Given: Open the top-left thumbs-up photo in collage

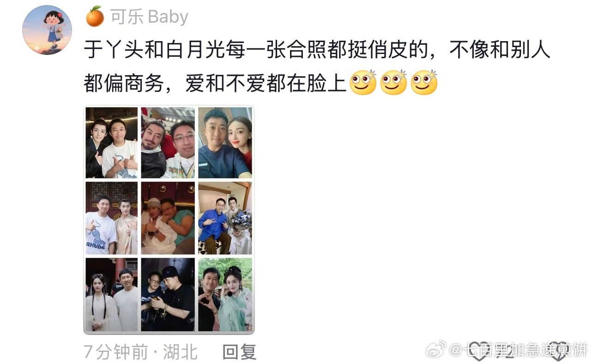Looking at the screenshot, I should 112,143.
